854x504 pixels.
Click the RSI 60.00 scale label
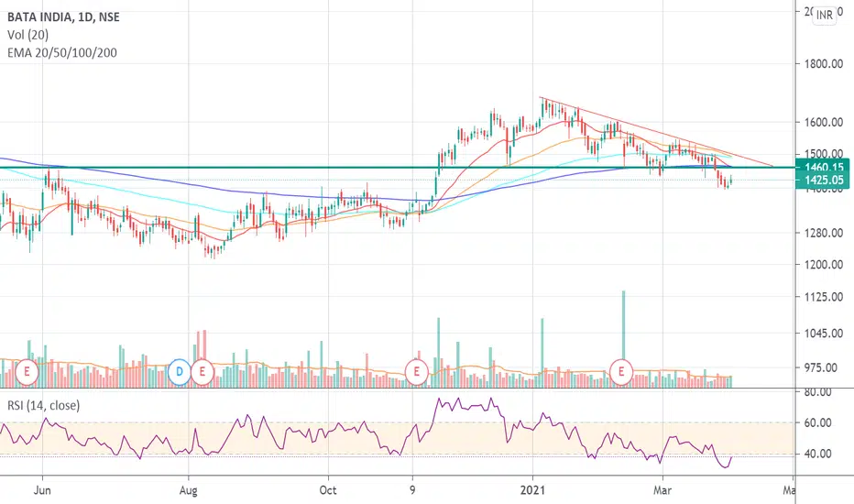pyautogui.click(x=818, y=422)
